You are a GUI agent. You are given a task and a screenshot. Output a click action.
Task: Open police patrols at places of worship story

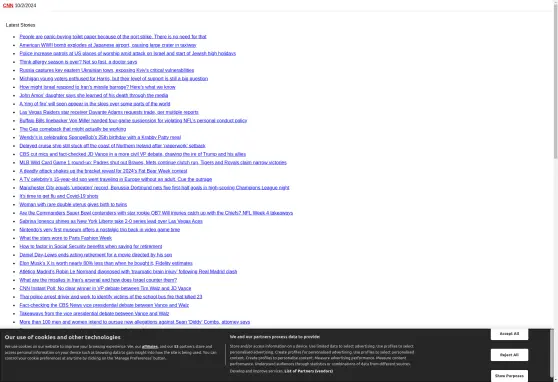click(127, 53)
